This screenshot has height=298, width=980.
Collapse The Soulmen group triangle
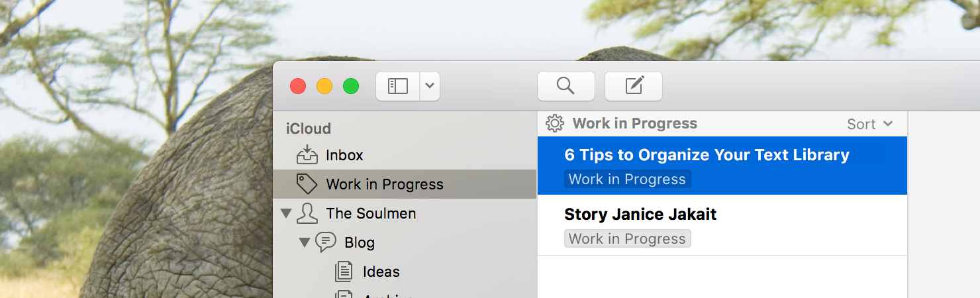(x=286, y=213)
